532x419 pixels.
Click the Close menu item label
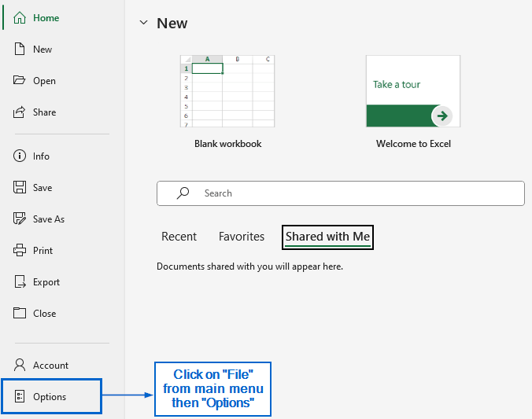44,314
